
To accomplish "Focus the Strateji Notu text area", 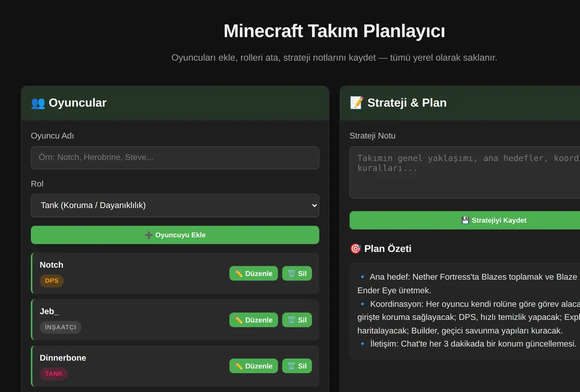I will (x=464, y=173).
